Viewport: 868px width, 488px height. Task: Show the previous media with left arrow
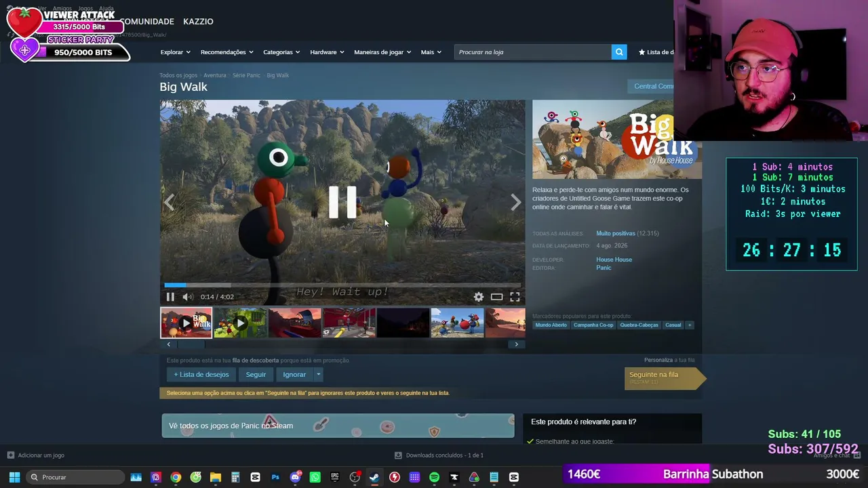(170, 202)
